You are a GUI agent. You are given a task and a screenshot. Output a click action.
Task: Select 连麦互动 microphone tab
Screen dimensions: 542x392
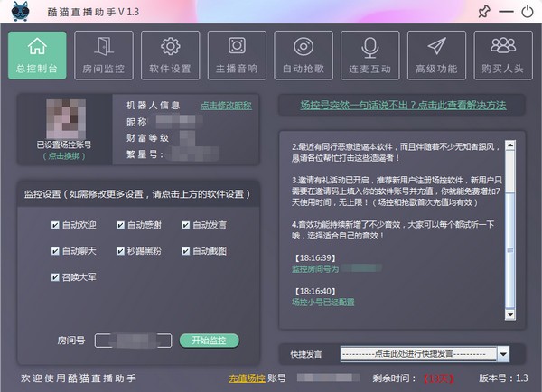[369, 55]
